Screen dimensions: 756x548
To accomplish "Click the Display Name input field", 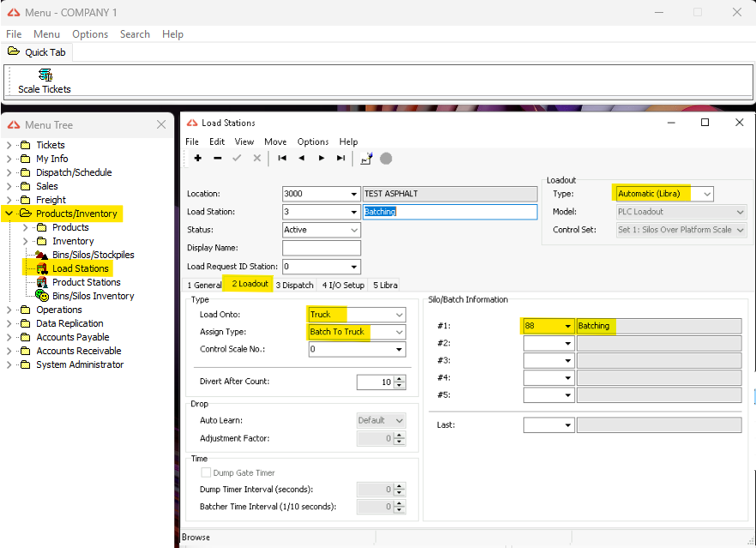I will (x=322, y=248).
